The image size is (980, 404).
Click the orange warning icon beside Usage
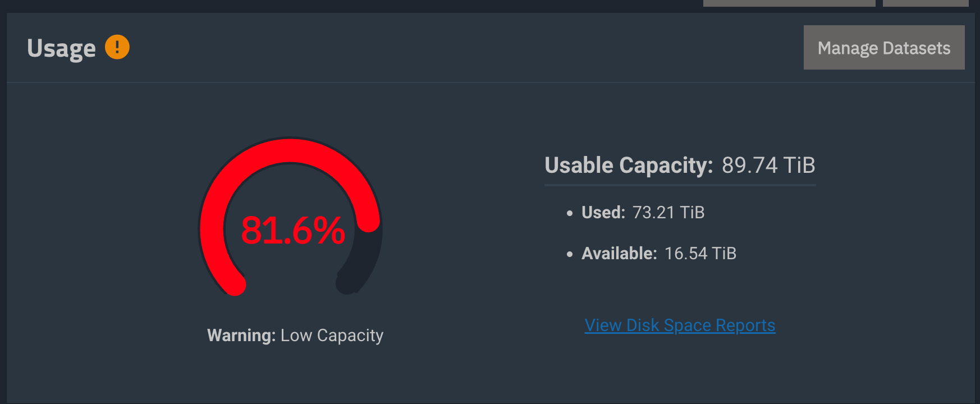(x=117, y=47)
